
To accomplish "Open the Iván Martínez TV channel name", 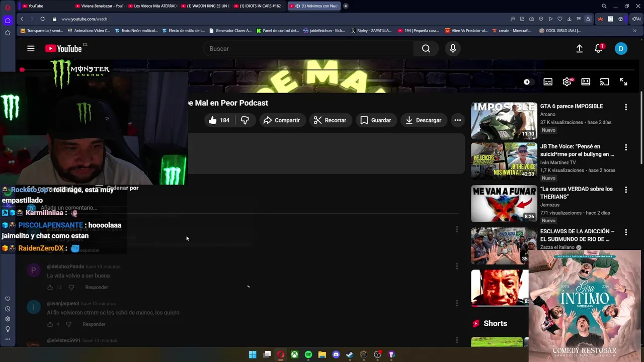I will tap(557, 162).
